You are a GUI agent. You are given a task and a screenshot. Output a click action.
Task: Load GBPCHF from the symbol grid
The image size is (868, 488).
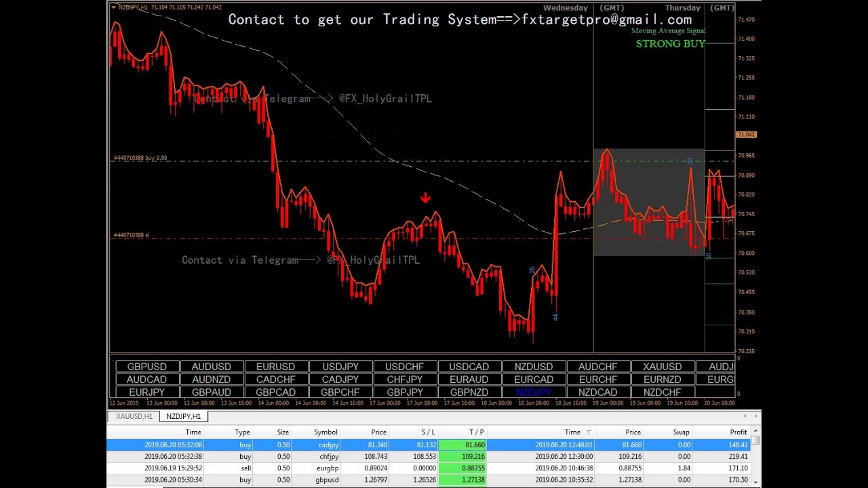pos(340,392)
